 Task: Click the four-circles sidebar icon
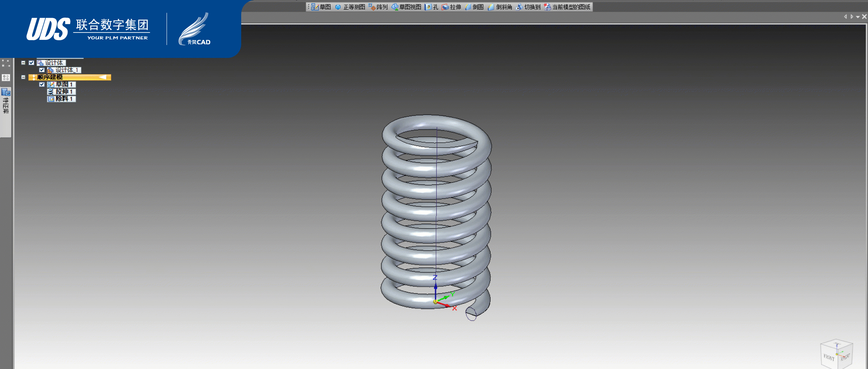point(6,77)
